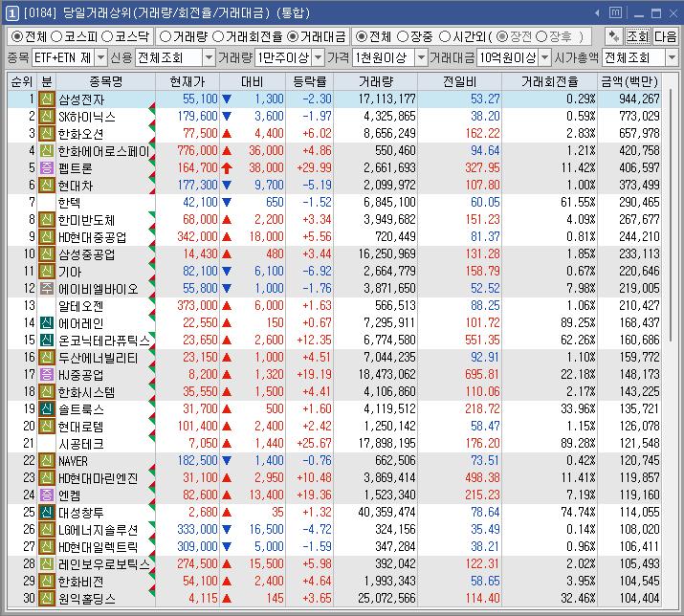Select the 전체 market radio button
684x616 pixels.
tap(17, 36)
